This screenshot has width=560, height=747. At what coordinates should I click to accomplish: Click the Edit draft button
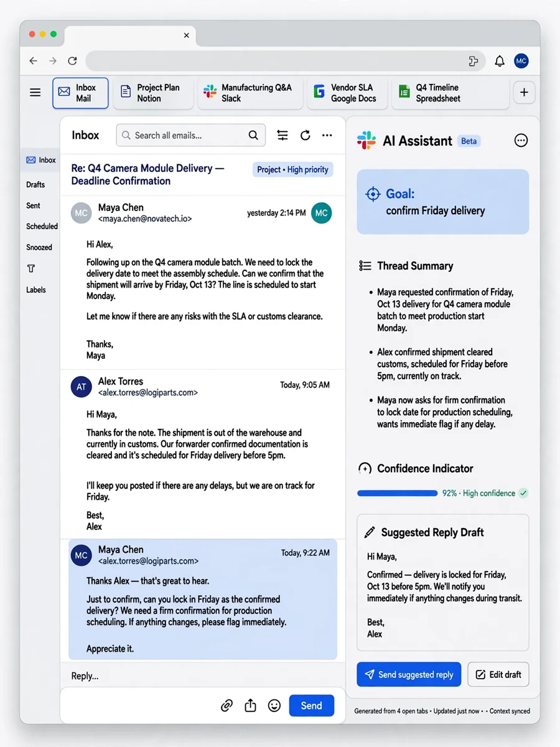tap(498, 674)
